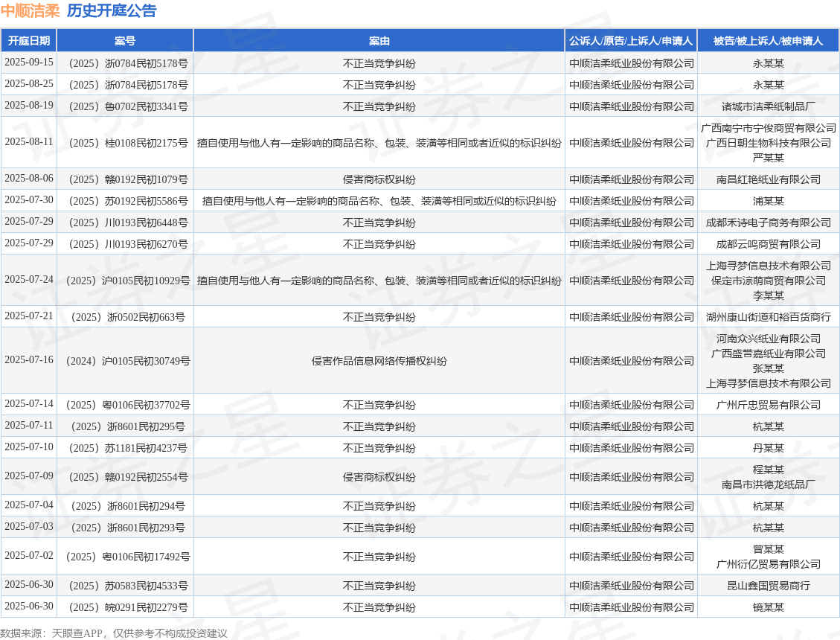Select case number (2025)桂0108民初2175号
Screen dimensions: 840x640
point(125,143)
